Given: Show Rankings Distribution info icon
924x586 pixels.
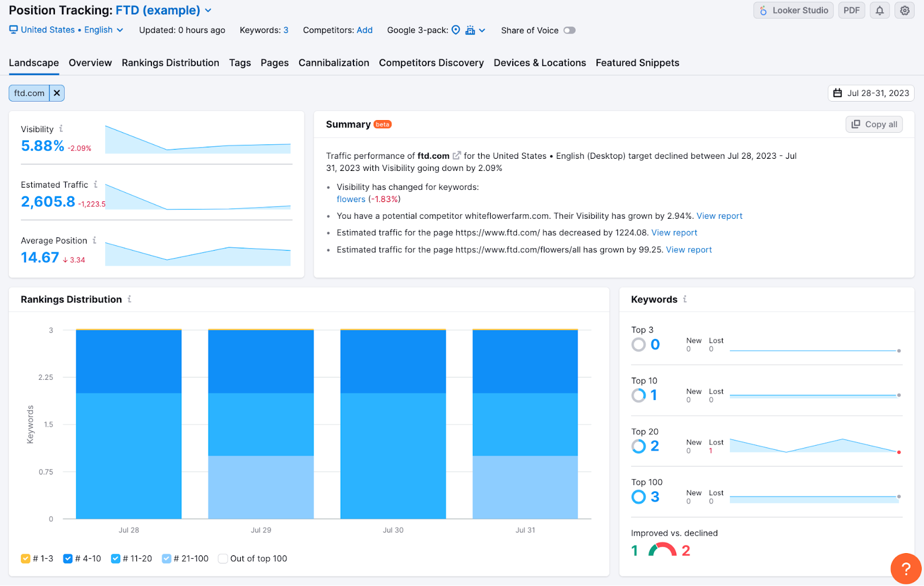Looking at the screenshot, I should coord(129,299).
